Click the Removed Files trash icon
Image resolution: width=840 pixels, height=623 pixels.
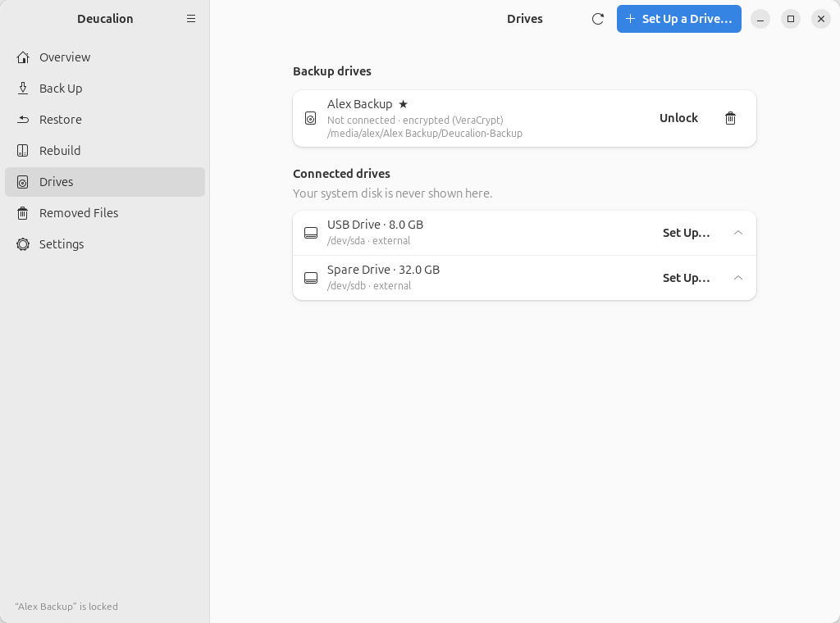(22, 213)
